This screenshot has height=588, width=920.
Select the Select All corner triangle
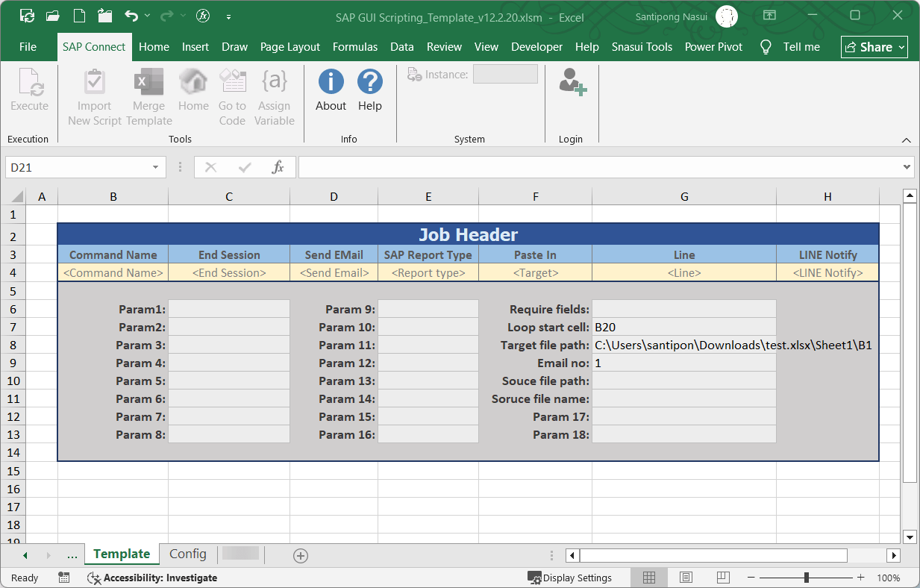(x=17, y=197)
